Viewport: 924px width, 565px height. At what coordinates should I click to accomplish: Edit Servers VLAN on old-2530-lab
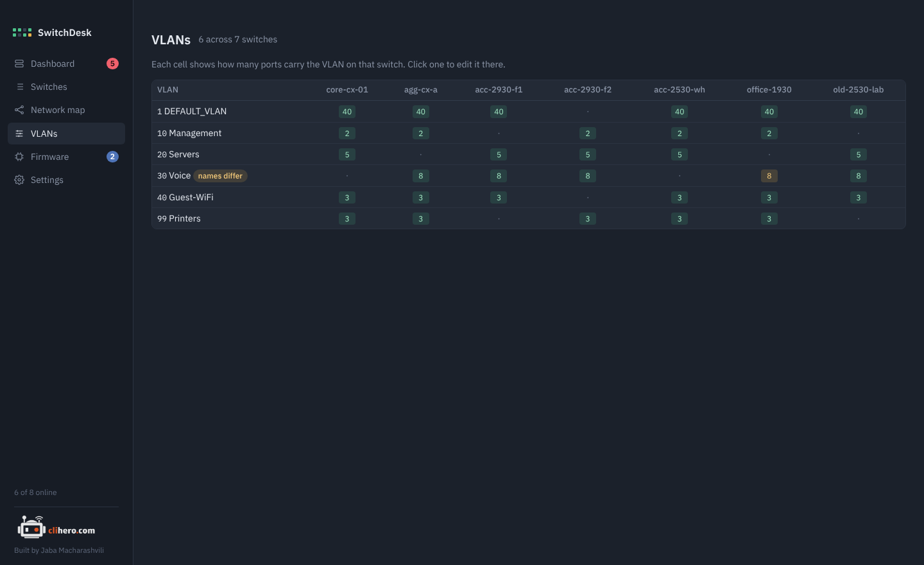tap(859, 155)
